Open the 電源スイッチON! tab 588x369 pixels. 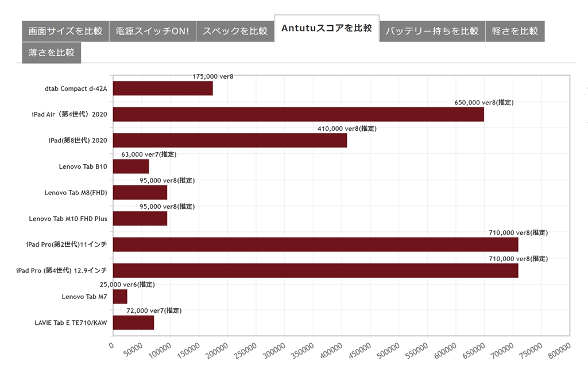(x=153, y=31)
